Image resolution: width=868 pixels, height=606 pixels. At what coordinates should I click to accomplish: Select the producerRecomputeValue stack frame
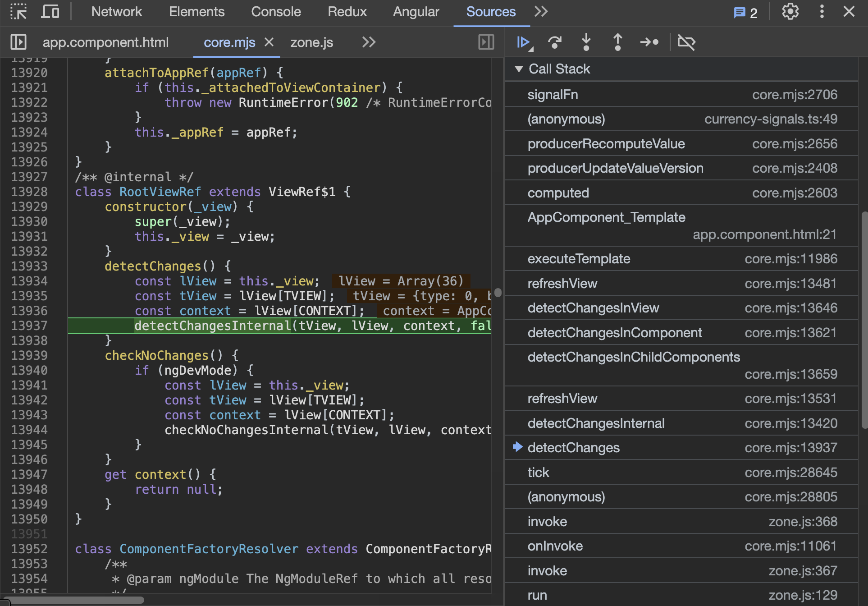tap(606, 144)
